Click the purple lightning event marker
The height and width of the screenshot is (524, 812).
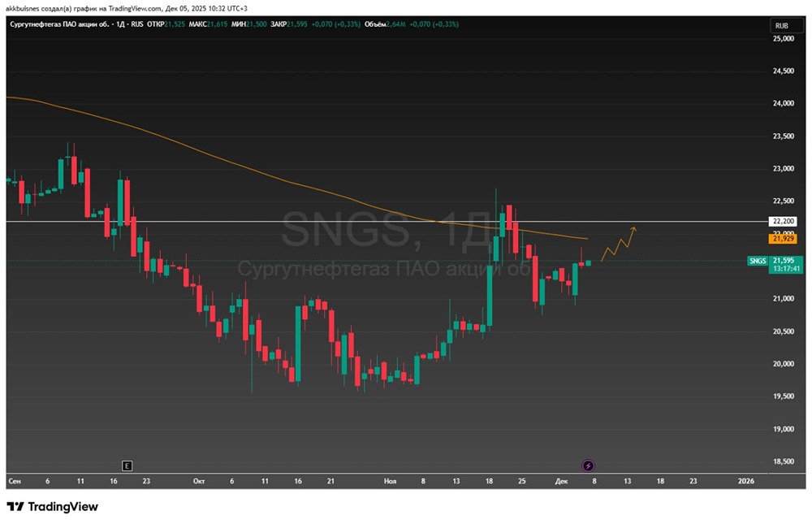[588, 466]
